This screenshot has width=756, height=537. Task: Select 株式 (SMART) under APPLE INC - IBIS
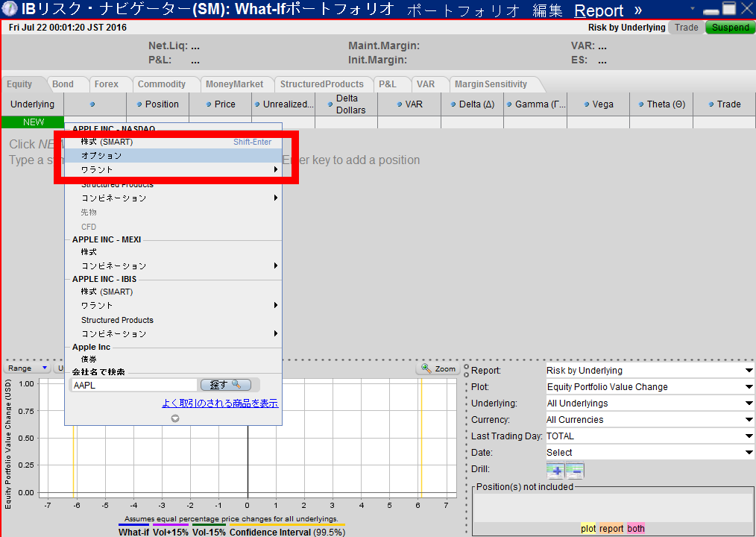click(173, 292)
